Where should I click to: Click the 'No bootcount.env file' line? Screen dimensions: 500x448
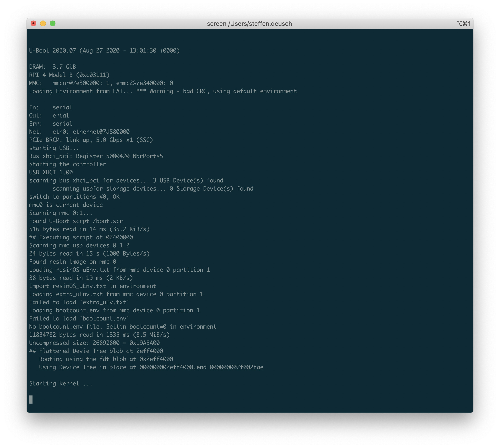123,327
